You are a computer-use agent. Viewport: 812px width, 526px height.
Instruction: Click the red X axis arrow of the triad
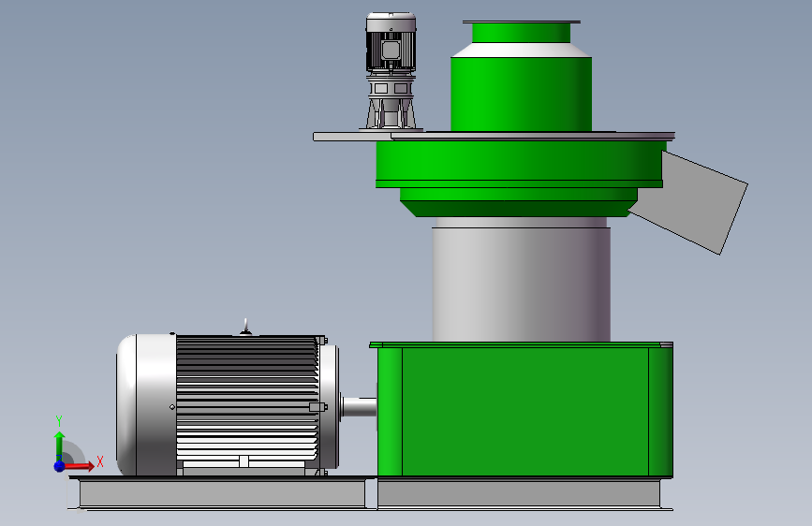[79, 466]
